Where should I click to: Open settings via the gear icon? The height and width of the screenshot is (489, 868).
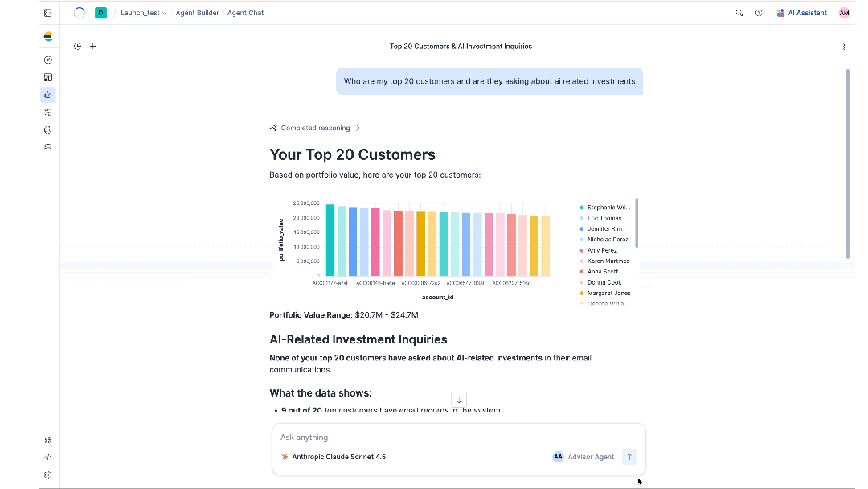click(x=47, y=475)
